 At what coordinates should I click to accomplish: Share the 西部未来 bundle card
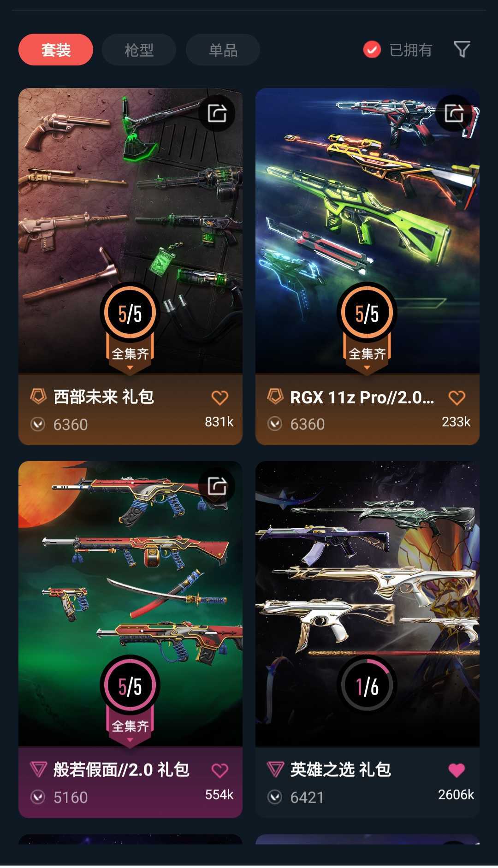(x=217, y=113)
